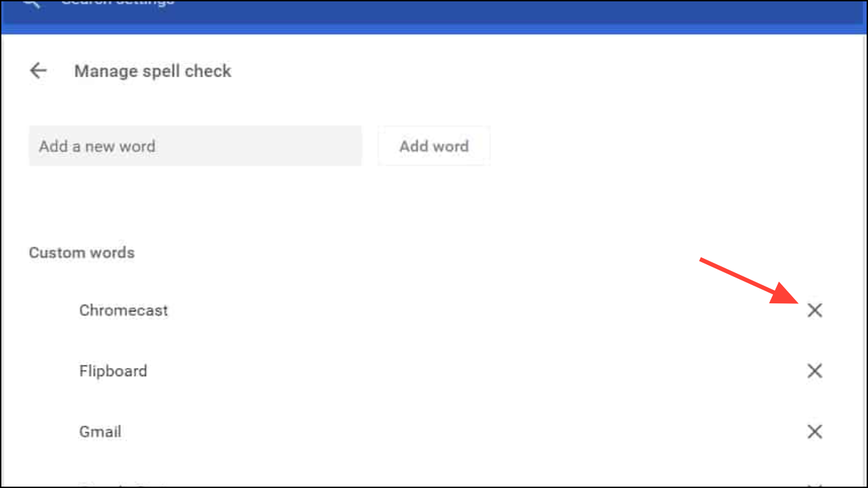
Task: Select the Chromecast word entry
Action: point(123,311)
